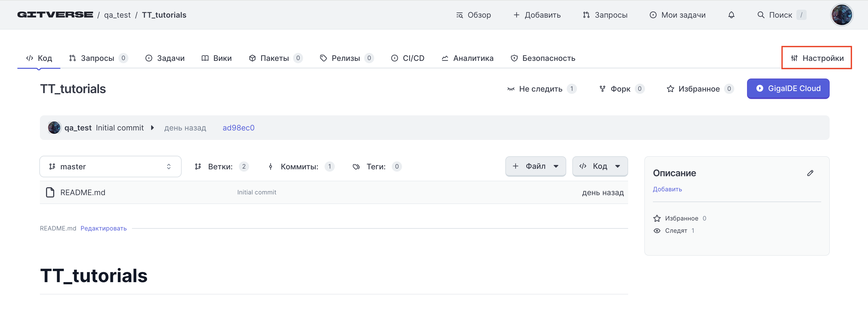Click the eye icon beside Следят

(657, 230)
